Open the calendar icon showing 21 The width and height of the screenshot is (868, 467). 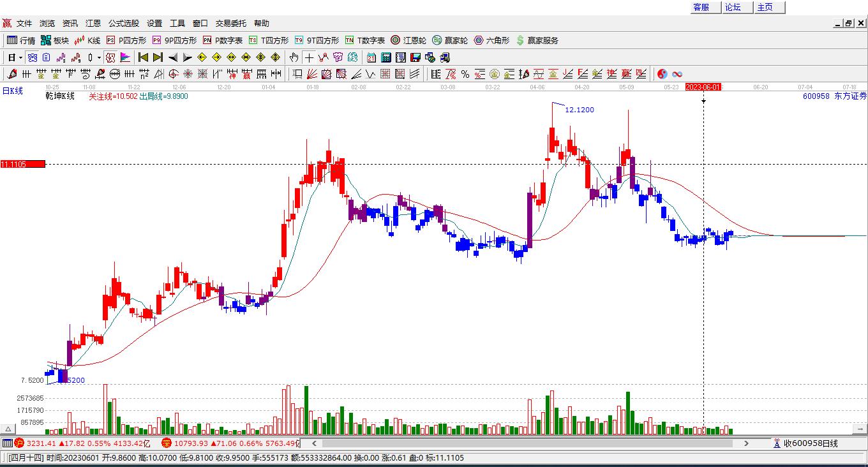(371, 57)
